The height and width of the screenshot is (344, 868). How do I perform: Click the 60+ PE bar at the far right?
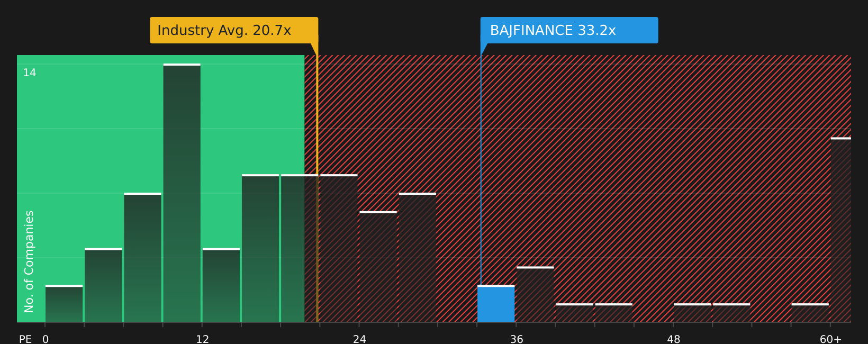(x=841, y=230)
